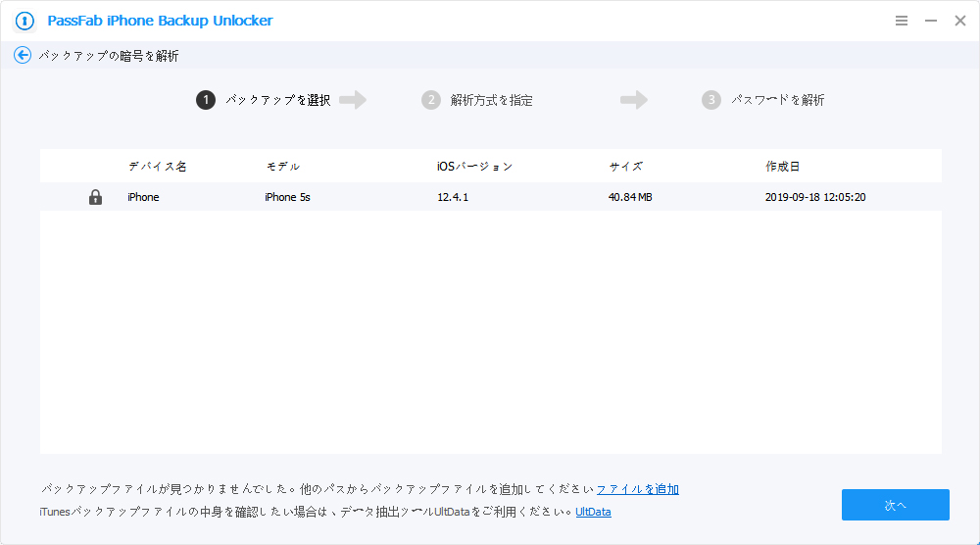Click the デバイス名 column header
This screenshot has width=980, height=545.
tap(157, 167)
